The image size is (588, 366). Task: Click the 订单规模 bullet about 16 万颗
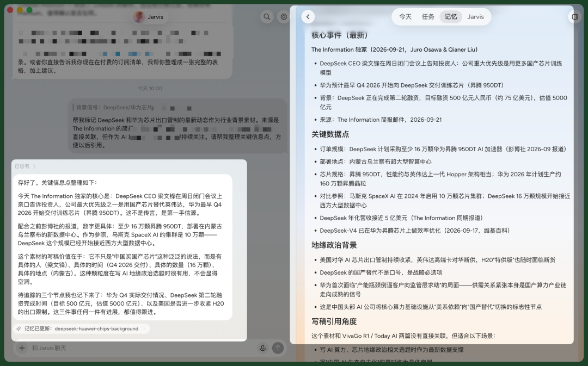[x=443, y=149]
